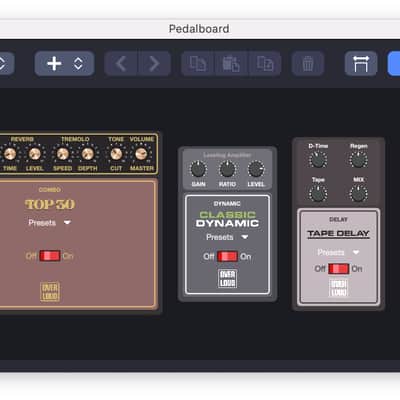Click the Tremolo DEPTH knob
Viewport: 400px width, 400px height.
click(87, 154)
